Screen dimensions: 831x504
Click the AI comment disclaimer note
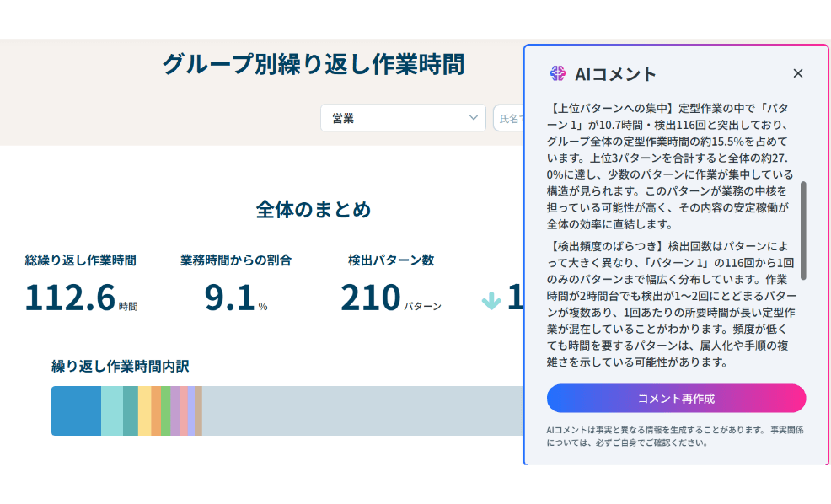coord(675,437)
